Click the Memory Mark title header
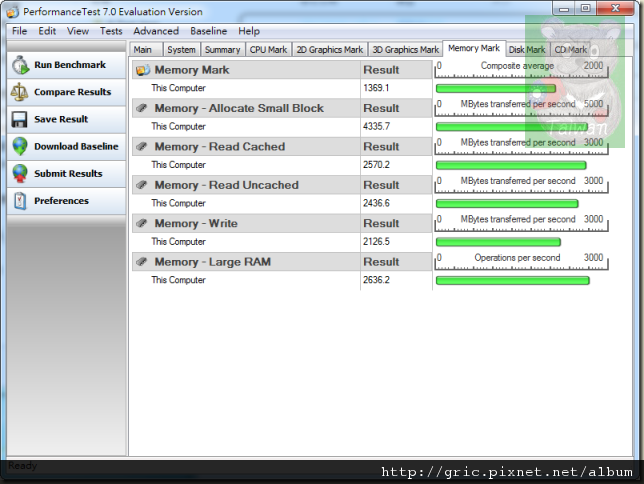Image resolution: width=644 pixels, height=484 pixels. [x=282, y=70]
